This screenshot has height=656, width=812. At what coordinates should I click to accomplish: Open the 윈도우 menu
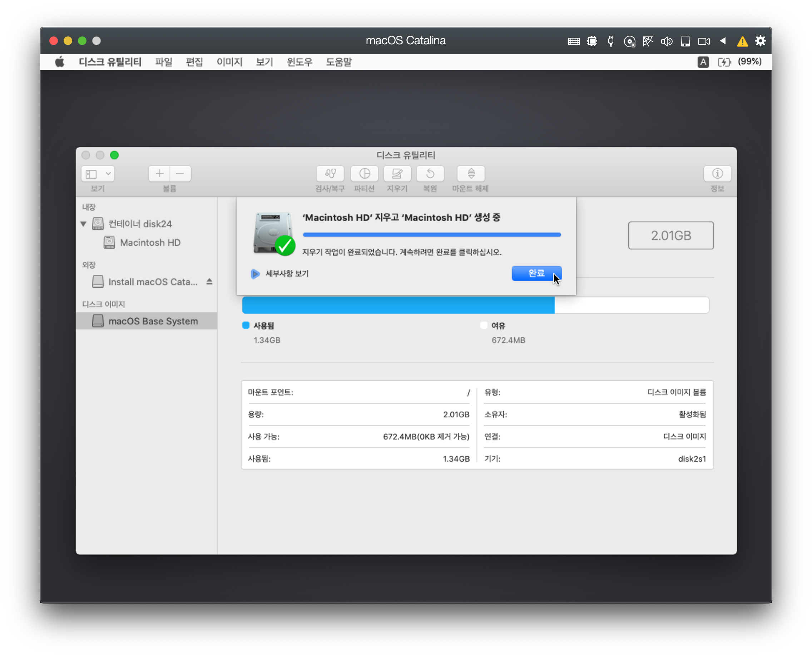(300, 62)
